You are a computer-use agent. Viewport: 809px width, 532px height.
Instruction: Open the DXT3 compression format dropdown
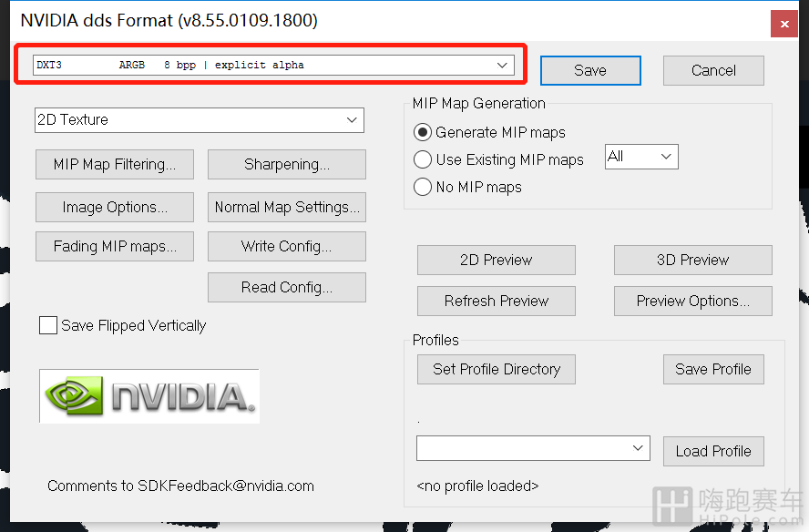click(x=273, y=65)
